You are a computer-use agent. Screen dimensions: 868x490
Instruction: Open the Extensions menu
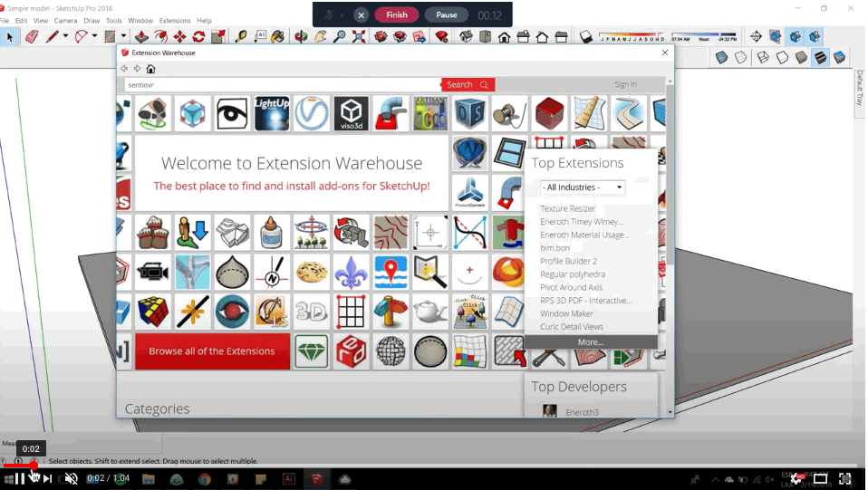pyautogui.click(x=174, y=21)
